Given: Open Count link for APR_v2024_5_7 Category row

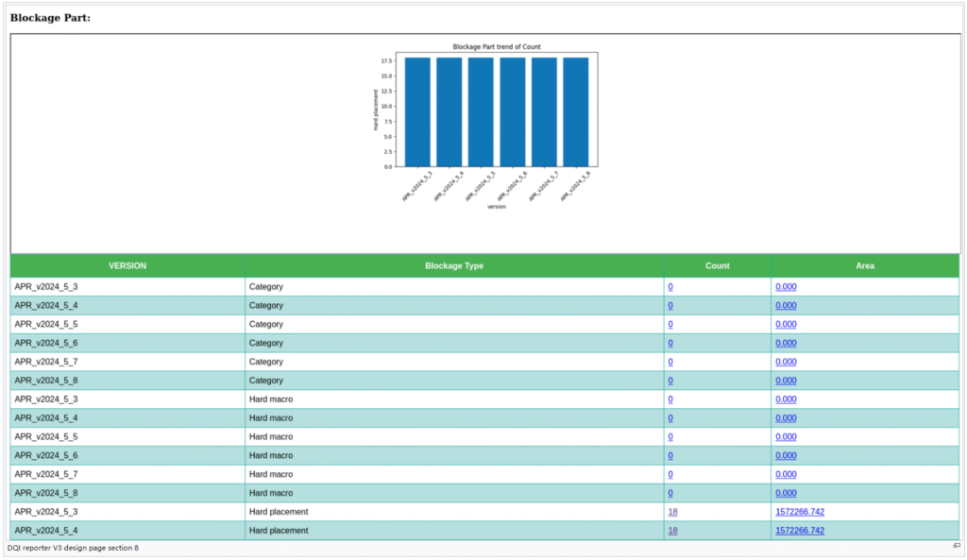Looking at the screenshot, I should pyautogui.click(x=670, y=362).
